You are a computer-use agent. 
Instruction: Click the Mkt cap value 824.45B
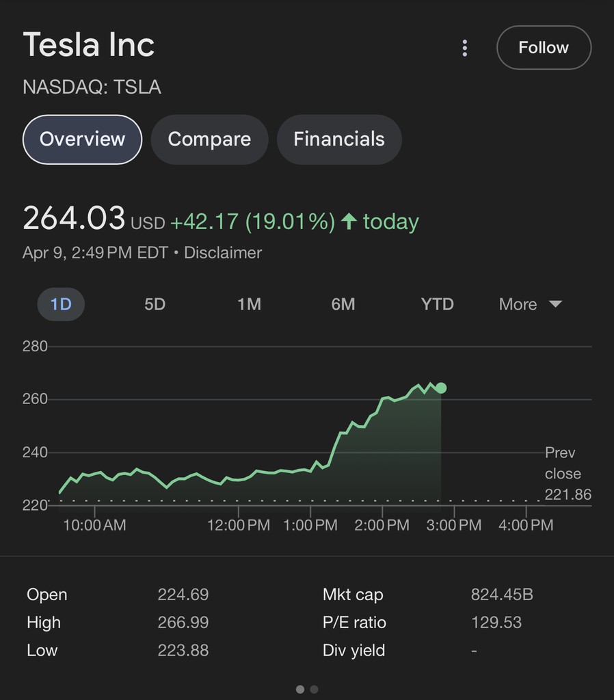point(502,595)
